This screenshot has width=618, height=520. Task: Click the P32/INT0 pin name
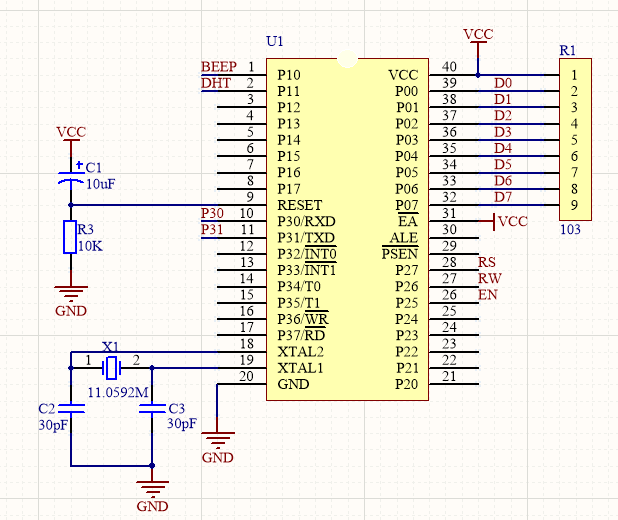pos(307,254)
